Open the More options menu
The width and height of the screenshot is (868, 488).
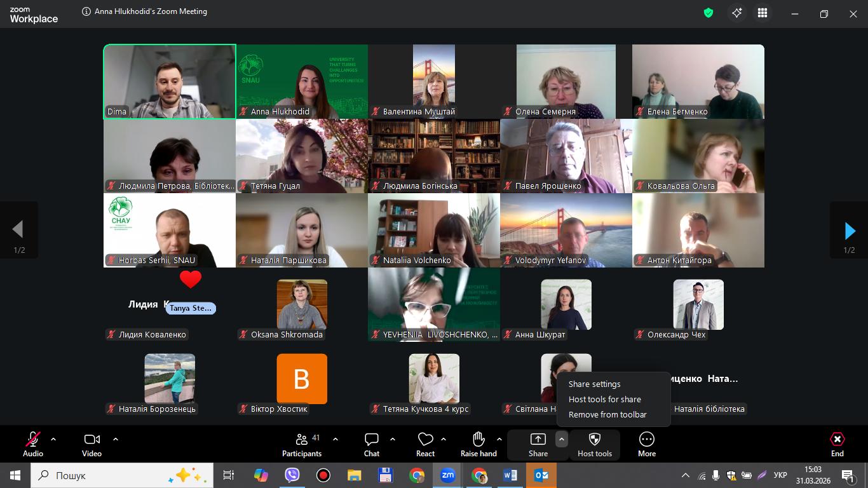pos(647,444)
